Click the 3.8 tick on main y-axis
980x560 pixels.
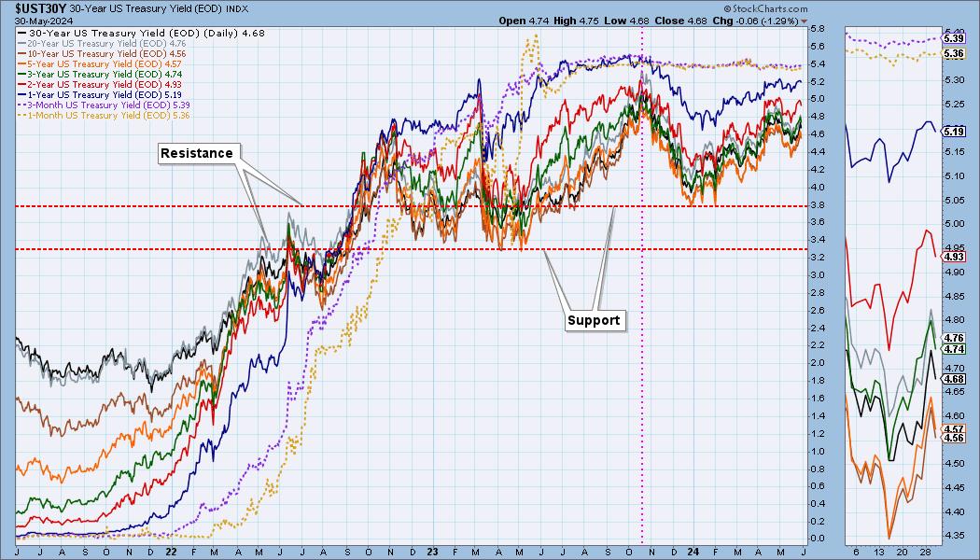coord(818,205)
